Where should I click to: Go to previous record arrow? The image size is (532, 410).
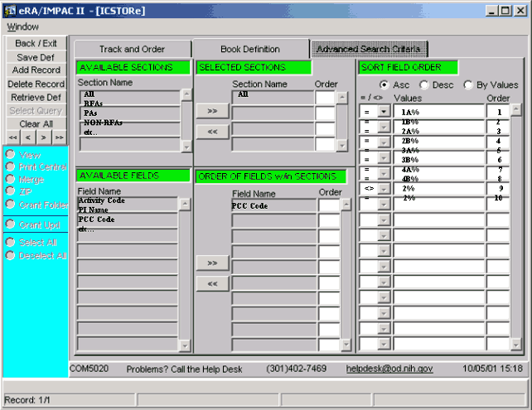[x=28, y=137]
